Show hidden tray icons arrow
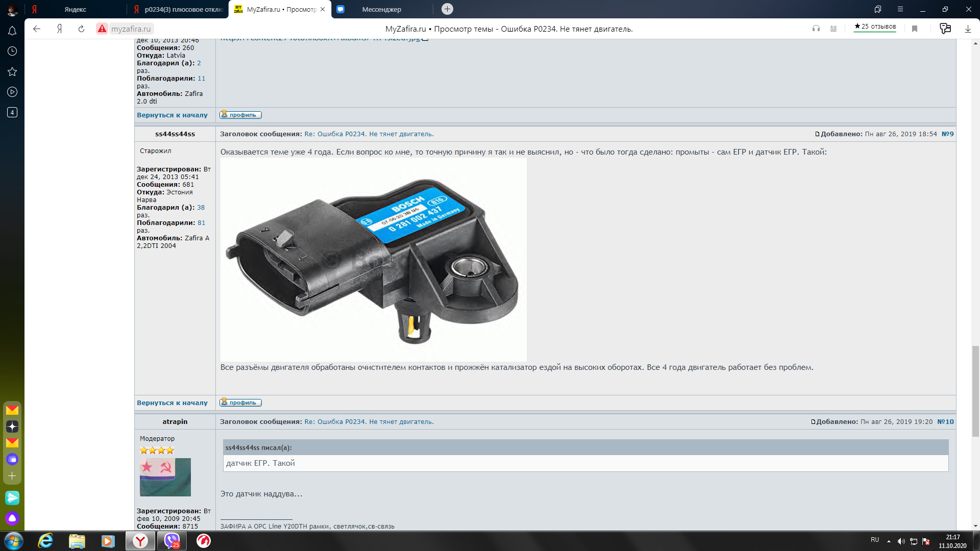980x551 pixels. click(889, 541)
